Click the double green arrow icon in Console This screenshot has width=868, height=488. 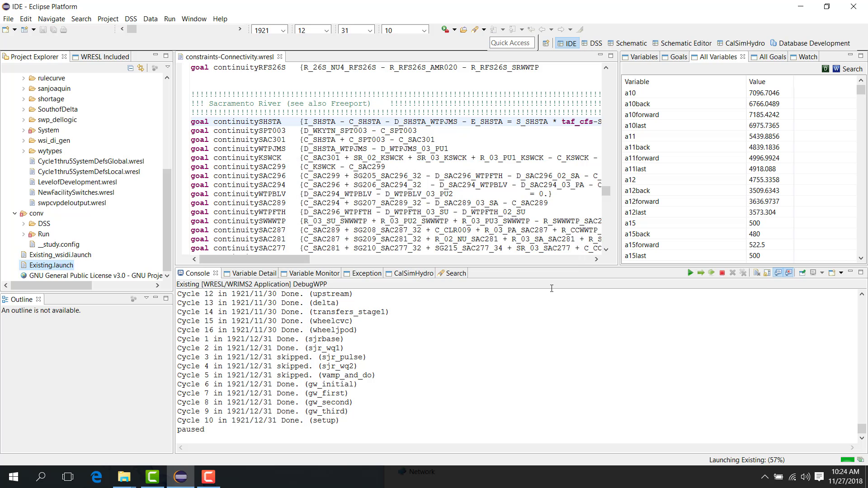[x=711, y=272]
